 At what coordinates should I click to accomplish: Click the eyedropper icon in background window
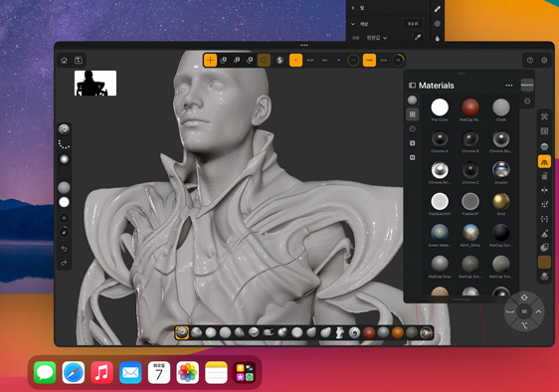pyautogui.click(x=418, y=37)
